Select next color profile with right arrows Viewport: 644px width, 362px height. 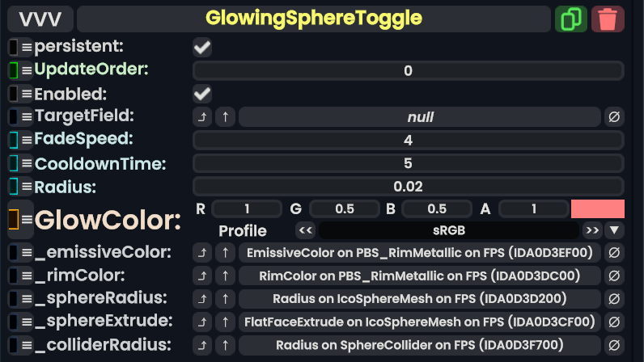pyautogui.click(x=591, y=230)
